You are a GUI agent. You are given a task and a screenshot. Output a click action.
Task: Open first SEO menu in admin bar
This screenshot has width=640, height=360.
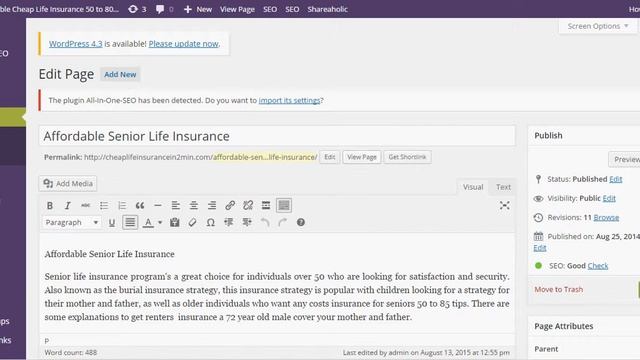(270, 9)
